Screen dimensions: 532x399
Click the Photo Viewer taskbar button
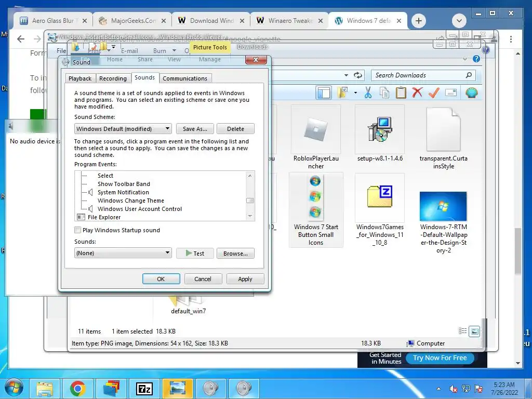(x=177, y=389)
